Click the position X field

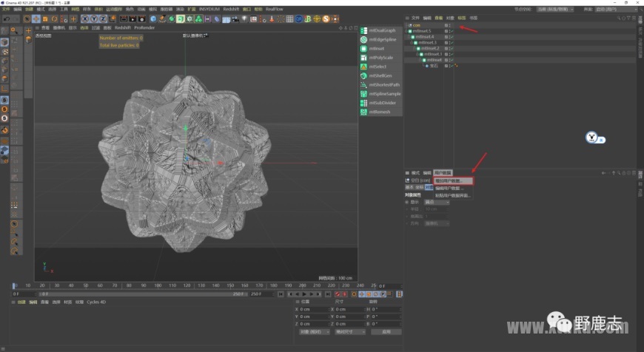click(x=313, y=309)
